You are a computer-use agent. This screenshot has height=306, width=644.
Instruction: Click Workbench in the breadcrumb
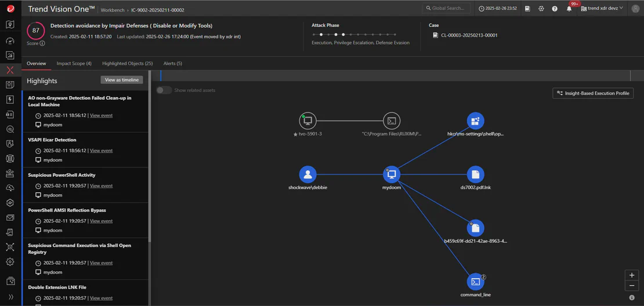click(113, 9)
